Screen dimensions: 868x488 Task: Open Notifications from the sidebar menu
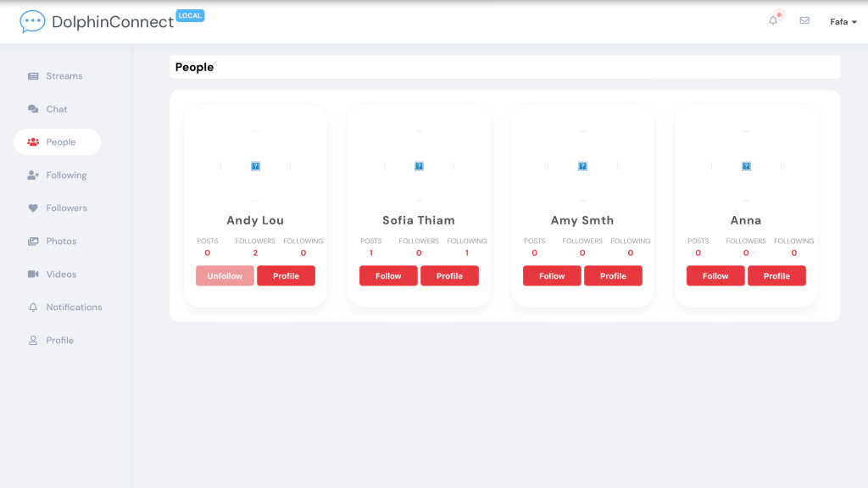[x=73, y=308]
